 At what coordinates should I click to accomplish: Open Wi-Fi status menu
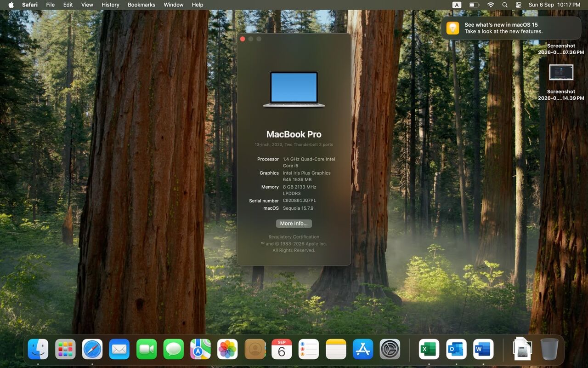(491, 5)
